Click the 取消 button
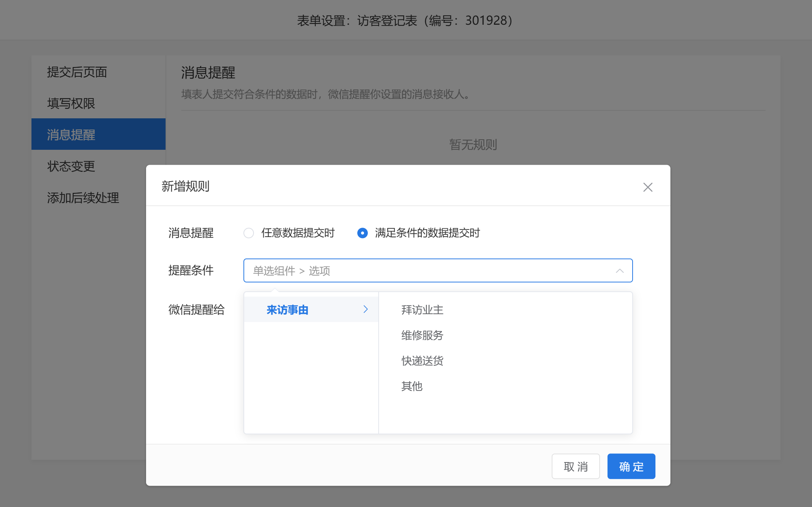This screenshot has width=812, height=507. pos(575,466)
